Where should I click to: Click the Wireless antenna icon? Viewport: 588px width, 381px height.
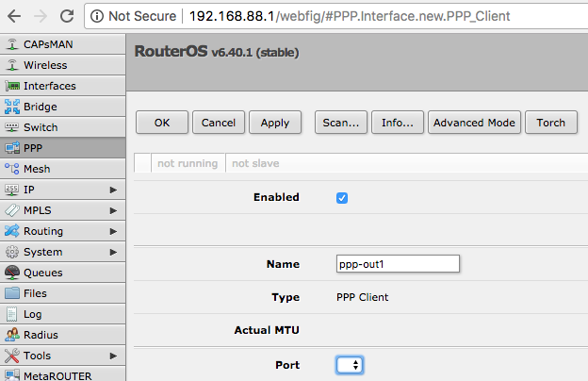tap(12, 65)
